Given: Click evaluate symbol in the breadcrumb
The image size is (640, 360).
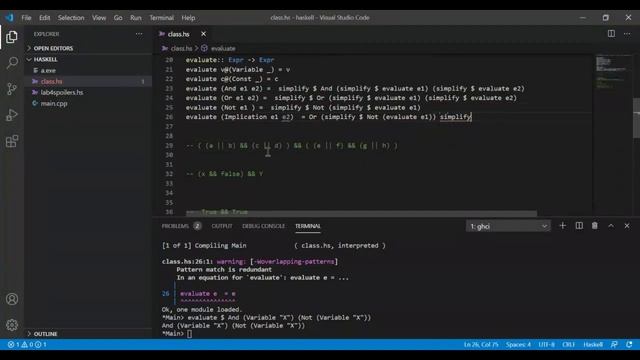Looking at the screenshot, I should [x=223, y=48].
